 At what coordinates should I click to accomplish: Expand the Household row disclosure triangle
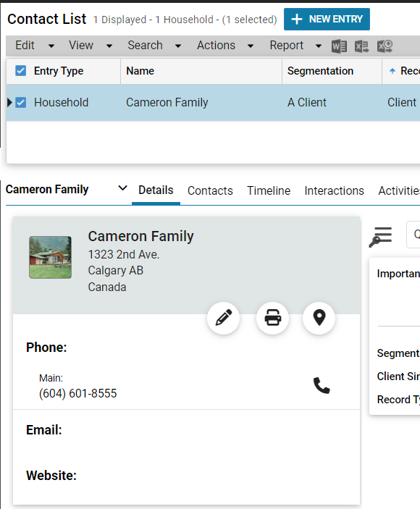click(x=9, y=103)
